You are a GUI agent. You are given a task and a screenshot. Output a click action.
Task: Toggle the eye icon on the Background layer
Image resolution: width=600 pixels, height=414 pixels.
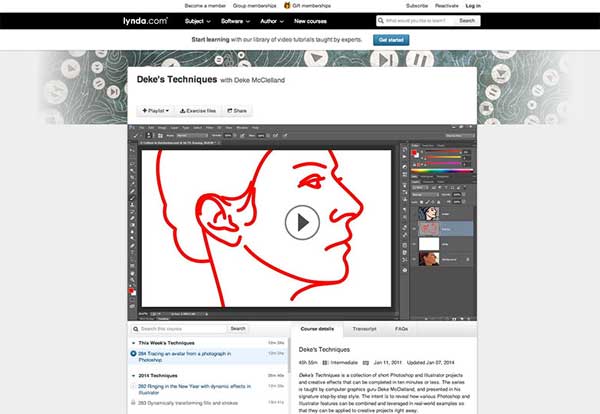coord(414,259)
